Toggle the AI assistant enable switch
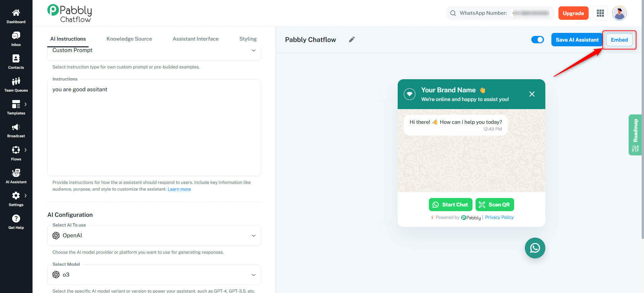This screenshot has height=293, width=644. [538, 40]
